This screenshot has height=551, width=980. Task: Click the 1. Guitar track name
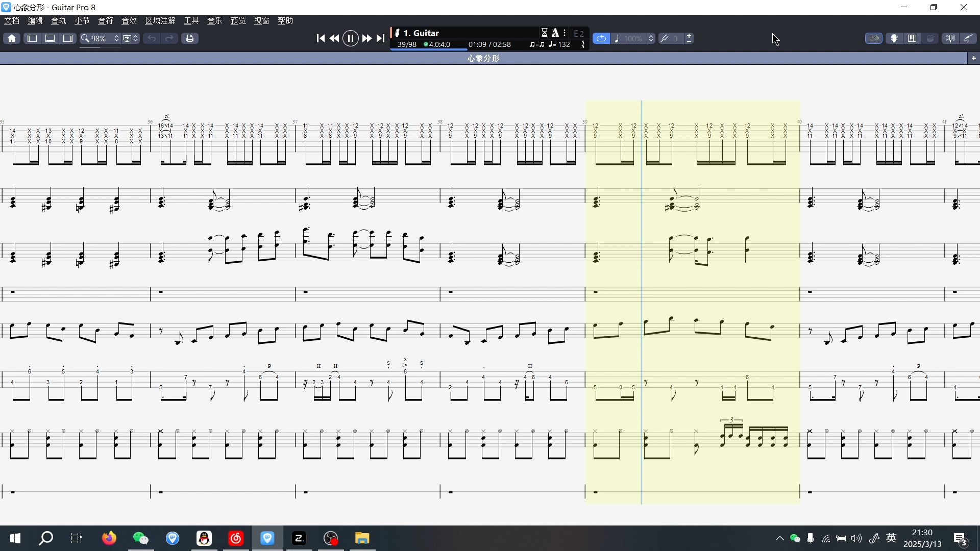point(421,33)
